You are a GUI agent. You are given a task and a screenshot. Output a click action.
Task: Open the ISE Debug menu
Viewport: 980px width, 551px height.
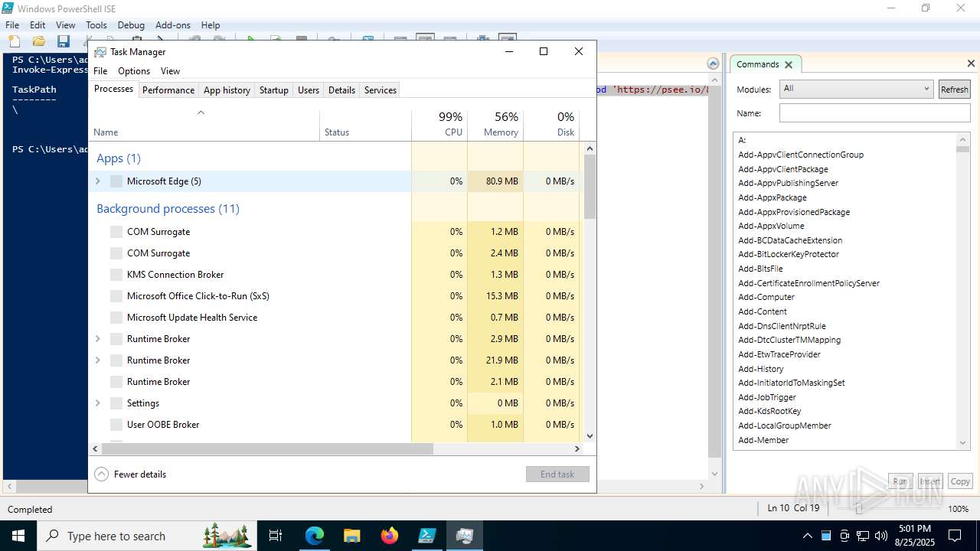point(131,25)
